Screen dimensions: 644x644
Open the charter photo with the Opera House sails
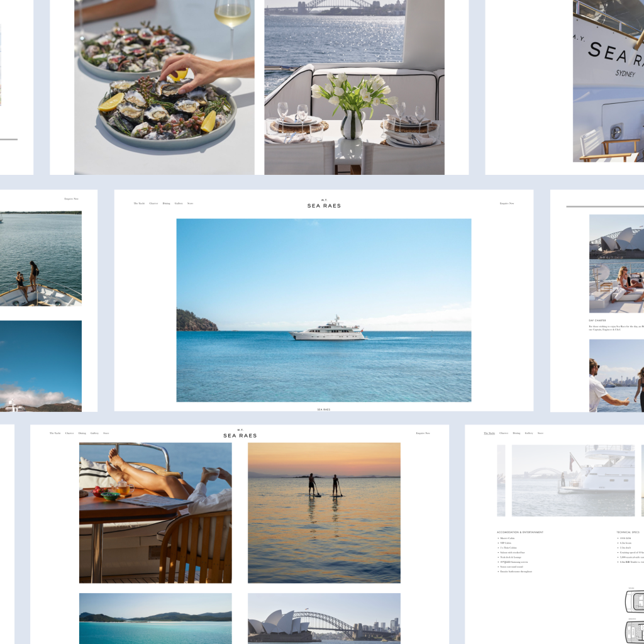(616, 264)
